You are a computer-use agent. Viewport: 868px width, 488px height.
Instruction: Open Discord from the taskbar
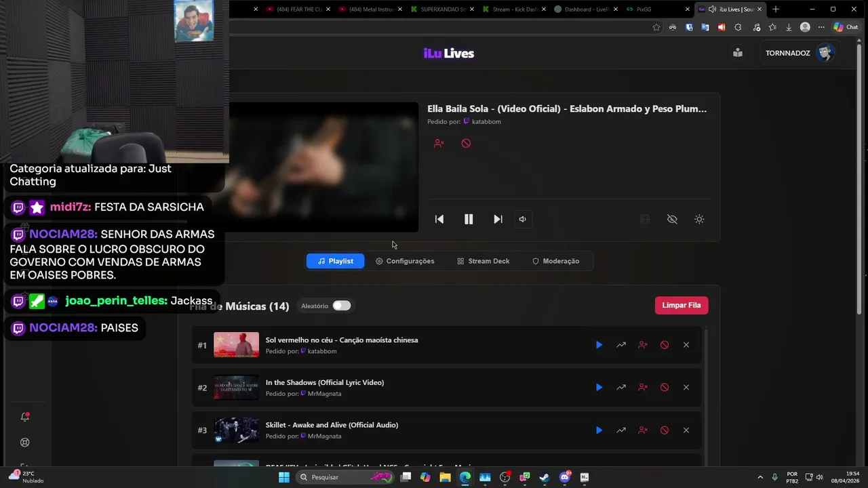pyautogui.click(x=565, y=477)
